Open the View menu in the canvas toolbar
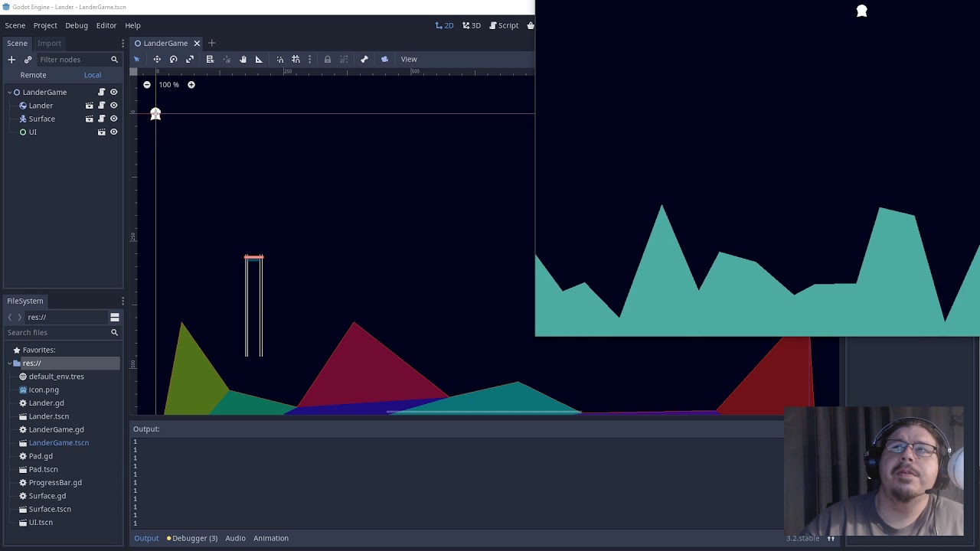Viewport: 980px width, 551px height. click(x=409, y=60)
